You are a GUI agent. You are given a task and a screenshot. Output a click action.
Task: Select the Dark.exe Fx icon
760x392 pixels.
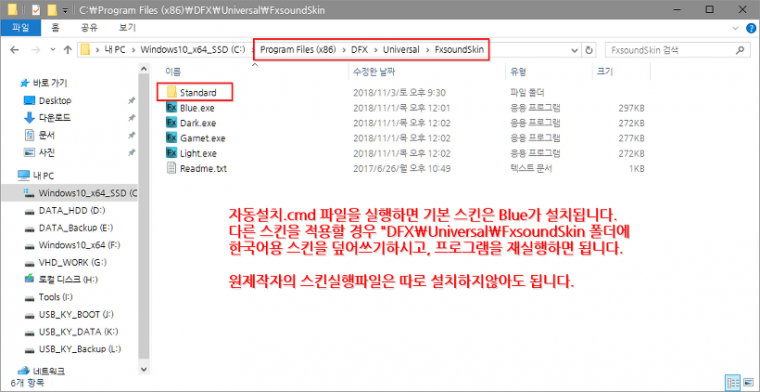pyautogui.click(x=172, y=123)
